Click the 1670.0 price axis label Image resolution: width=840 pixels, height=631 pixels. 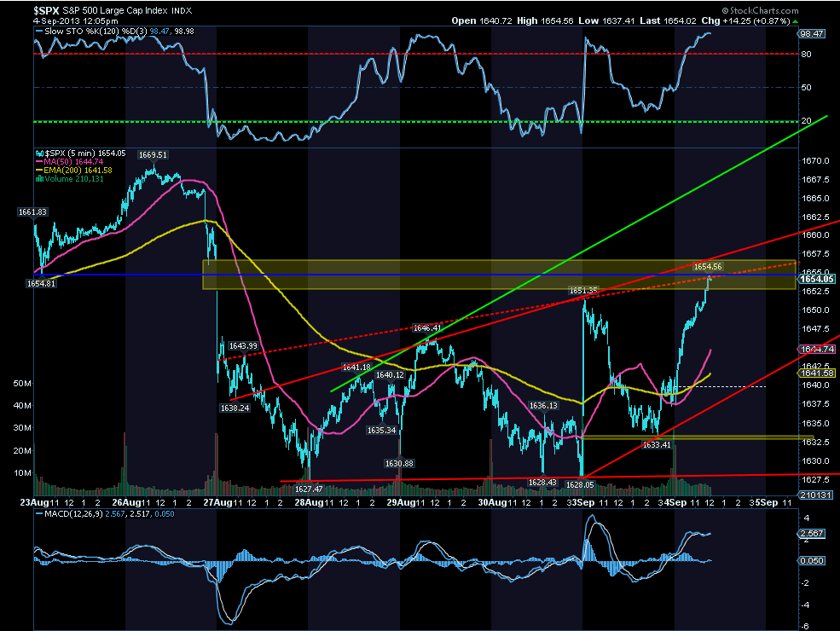[815, 160]
